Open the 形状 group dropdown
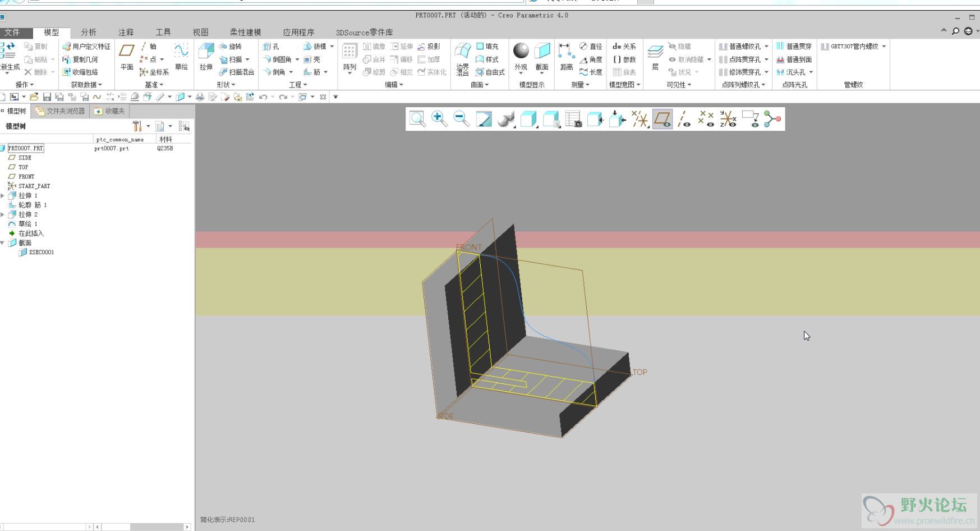The width and height of the screenshot is (980, 531). coord(226,85)
